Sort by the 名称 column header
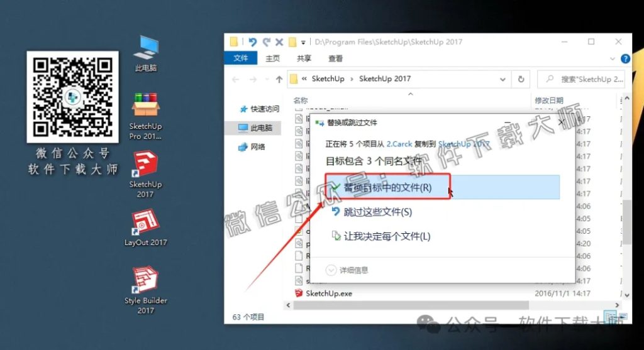The height and width of the screenshot is (350, 644). tap(300, 100)
